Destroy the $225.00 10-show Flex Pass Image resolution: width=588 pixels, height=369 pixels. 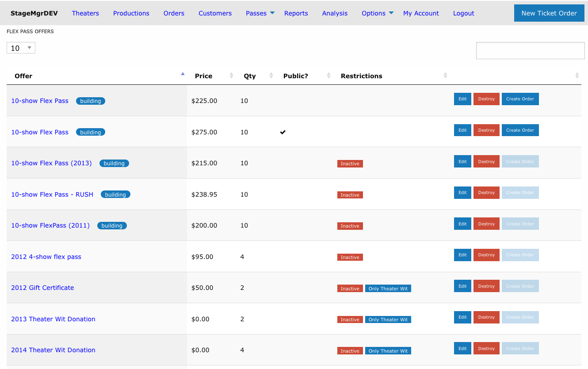(x=486, y=99)
